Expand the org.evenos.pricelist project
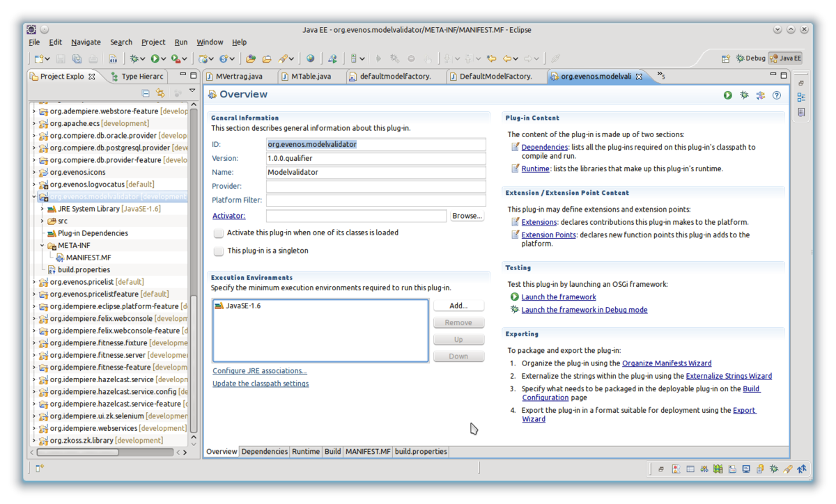This screenshot has width=836, height=504. 34,282
